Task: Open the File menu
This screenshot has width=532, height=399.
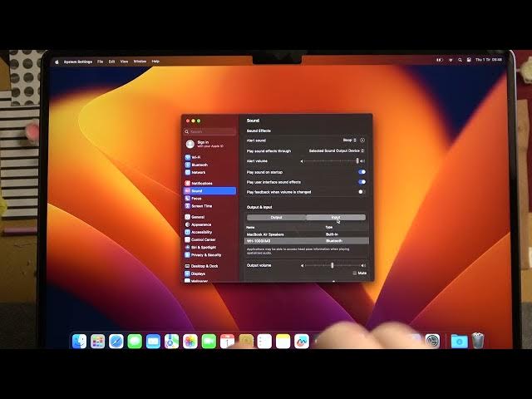Action: click(100, 62)
